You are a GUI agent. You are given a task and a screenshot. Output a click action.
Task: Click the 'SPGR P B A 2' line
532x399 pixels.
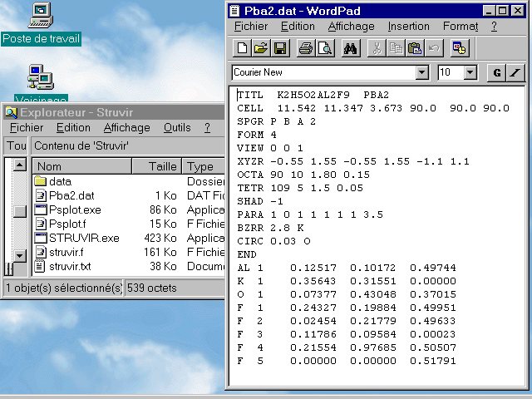click(277, 121)
